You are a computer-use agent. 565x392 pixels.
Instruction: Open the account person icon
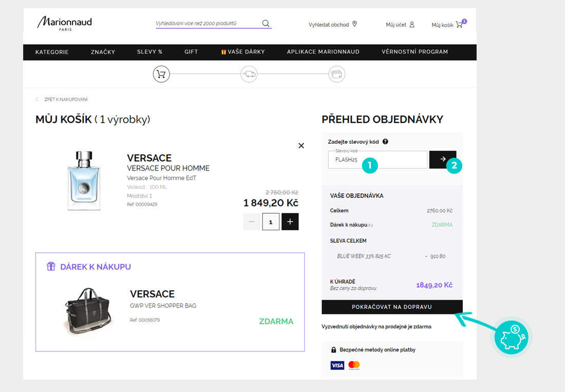tap(412, 25)
